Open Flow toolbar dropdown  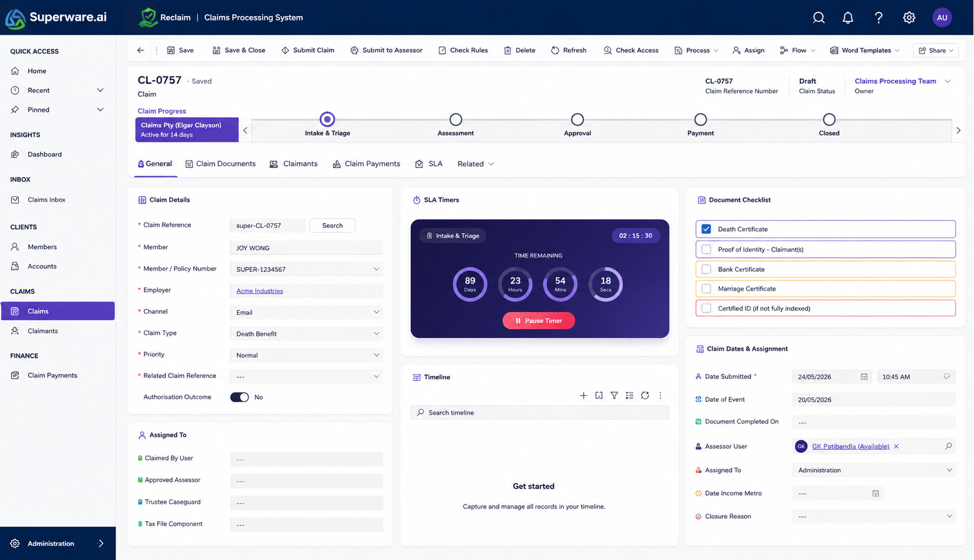pos(797,51)
